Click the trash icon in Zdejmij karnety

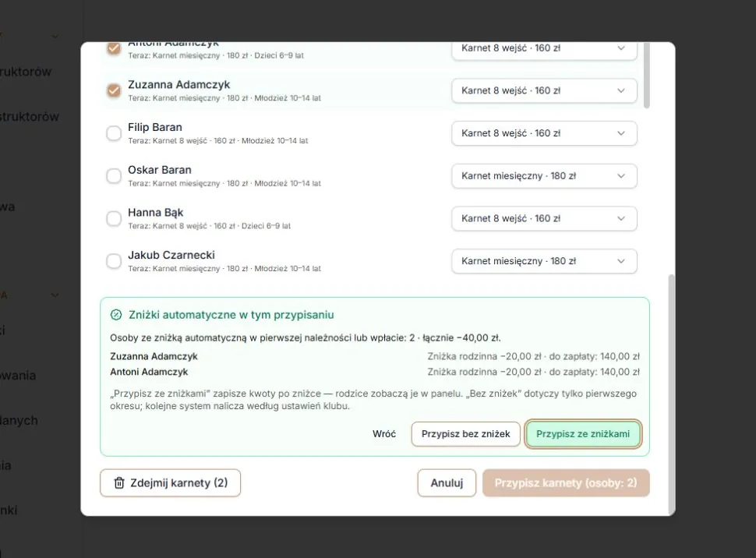[119, 482]
